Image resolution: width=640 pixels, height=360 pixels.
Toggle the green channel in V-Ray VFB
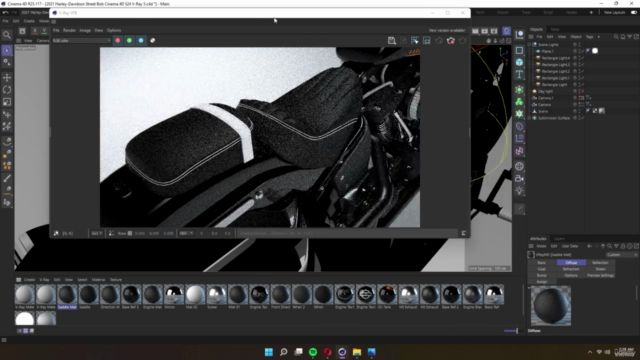click(x=129, y=40)
